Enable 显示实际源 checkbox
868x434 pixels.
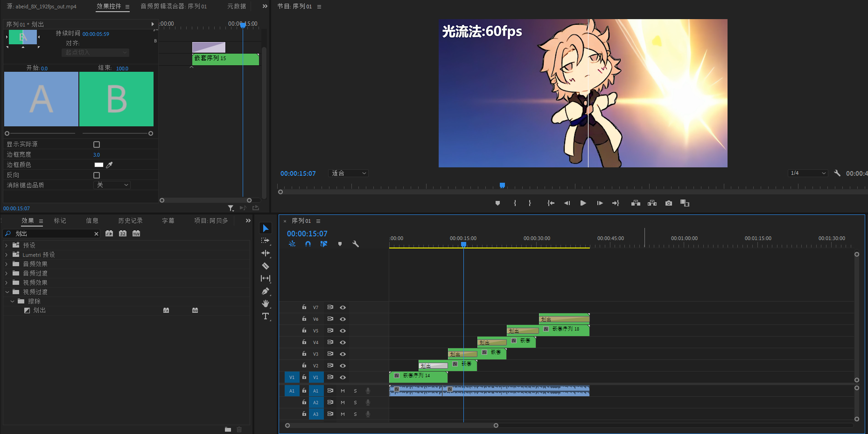tap(97, 145)
